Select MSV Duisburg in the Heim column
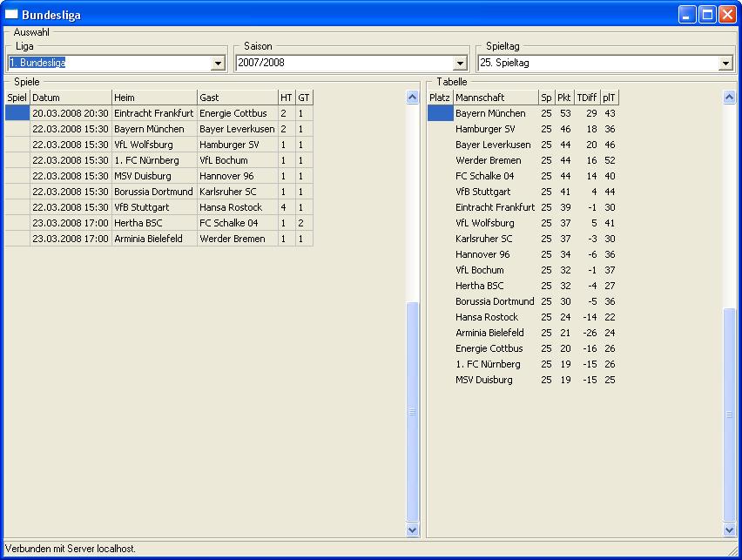This screenshot has height=560, width=742. point(154,176)
